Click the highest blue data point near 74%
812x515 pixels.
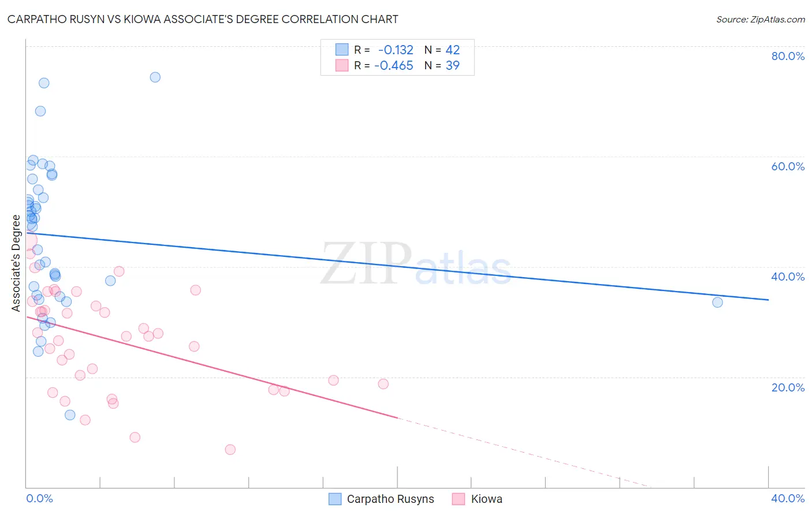tap(155, 77)
